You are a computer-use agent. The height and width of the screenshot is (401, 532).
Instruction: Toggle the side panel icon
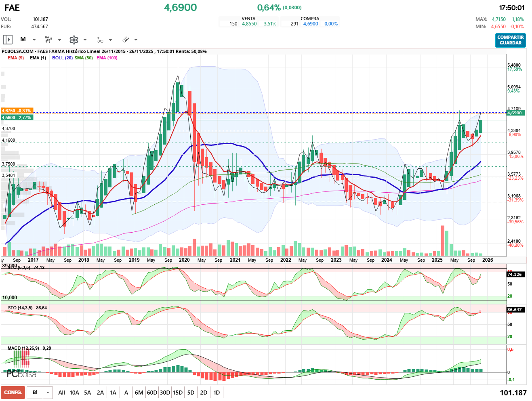[8, 40]
